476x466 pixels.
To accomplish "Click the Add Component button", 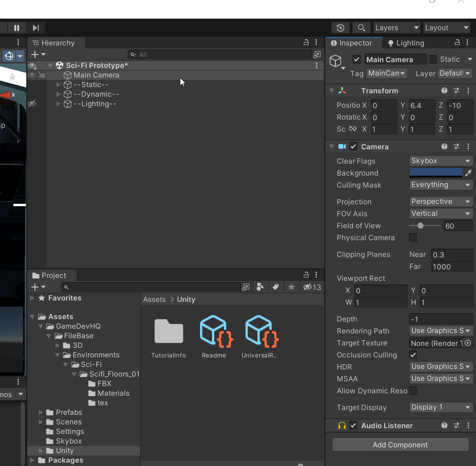I will click(400, 444).
